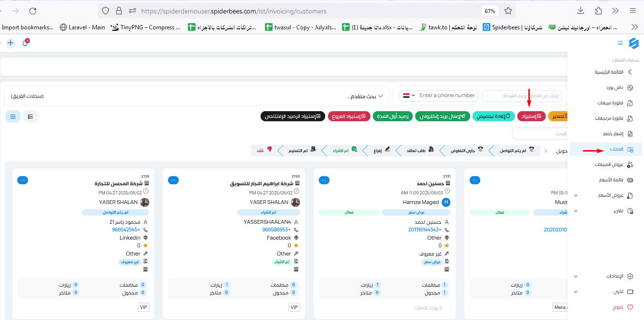Click the blue plus add icon

(x=11, y=43)
